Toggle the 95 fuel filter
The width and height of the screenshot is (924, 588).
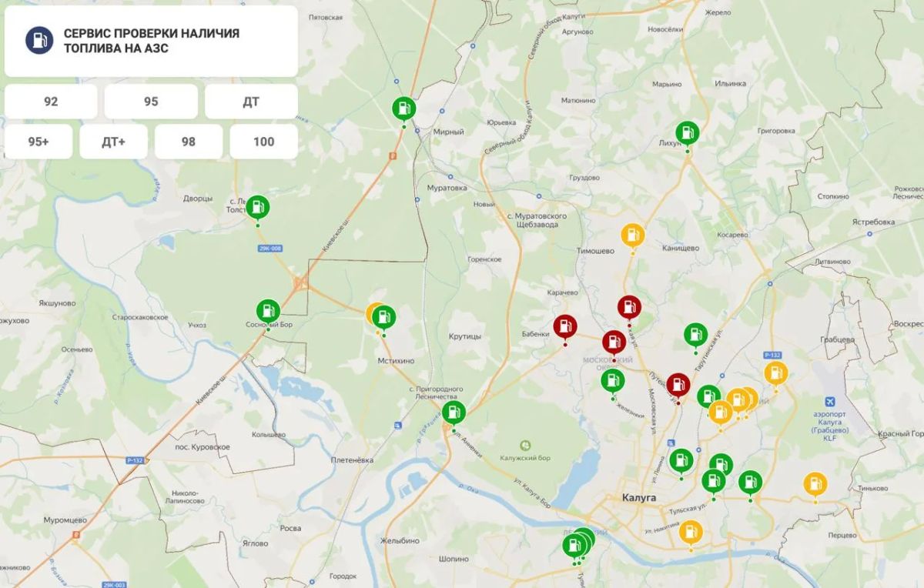[x=151, y=102]
